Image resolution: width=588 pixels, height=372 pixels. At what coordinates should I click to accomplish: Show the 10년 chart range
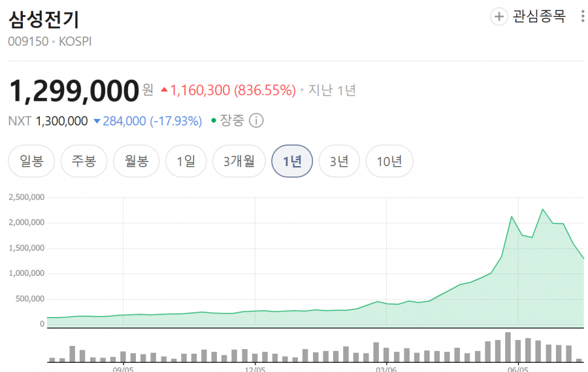pyautogui.click(x=389, y=161)
